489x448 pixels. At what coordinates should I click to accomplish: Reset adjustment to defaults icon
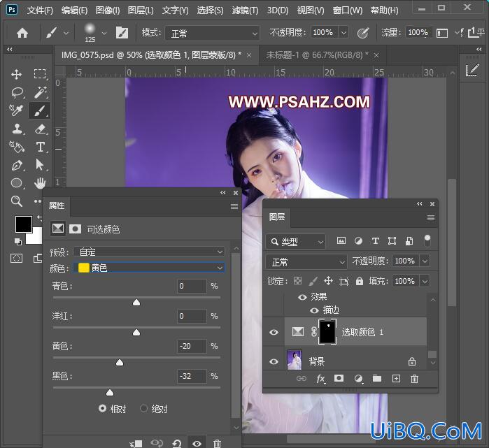click(177, 443)
